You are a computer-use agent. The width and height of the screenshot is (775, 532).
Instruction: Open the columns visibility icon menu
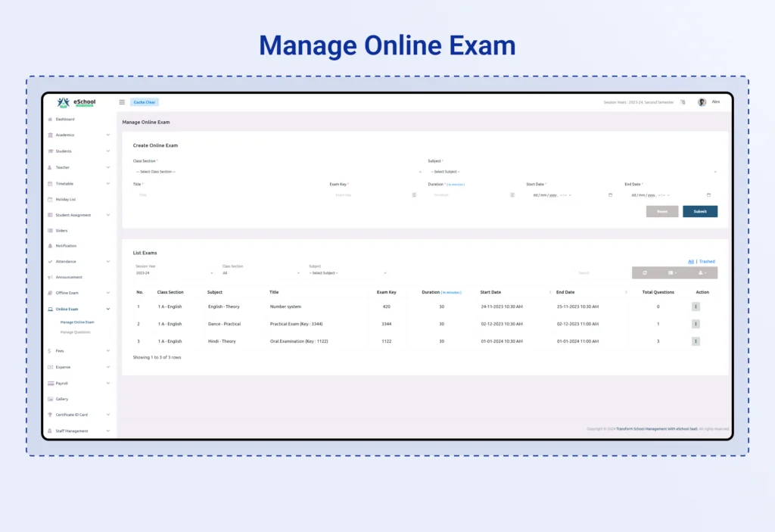tap(673, 272)
